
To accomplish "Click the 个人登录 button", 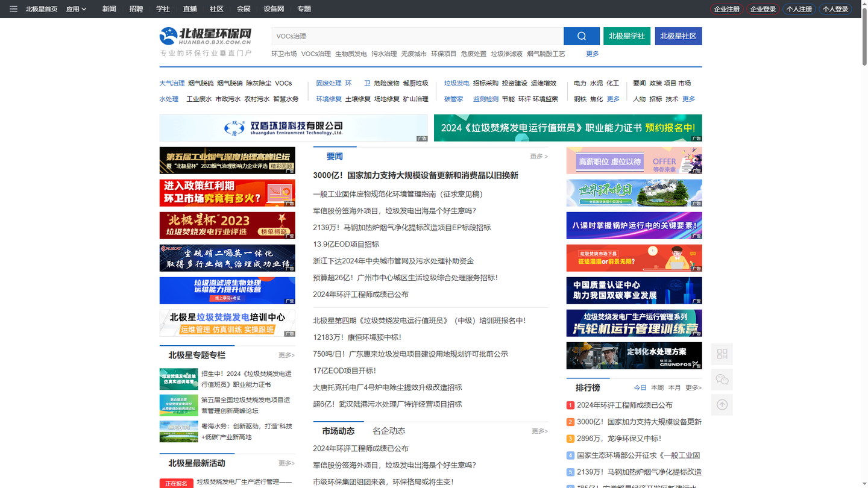I will pyautogui.click(x=835, y=9).
